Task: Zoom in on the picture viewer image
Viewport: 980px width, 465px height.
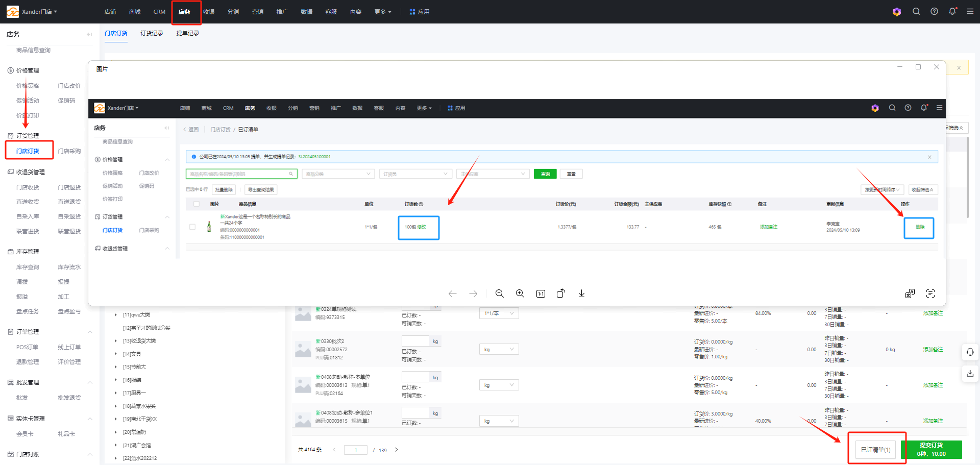Action: pyautogui.click(x=520, y=293)
